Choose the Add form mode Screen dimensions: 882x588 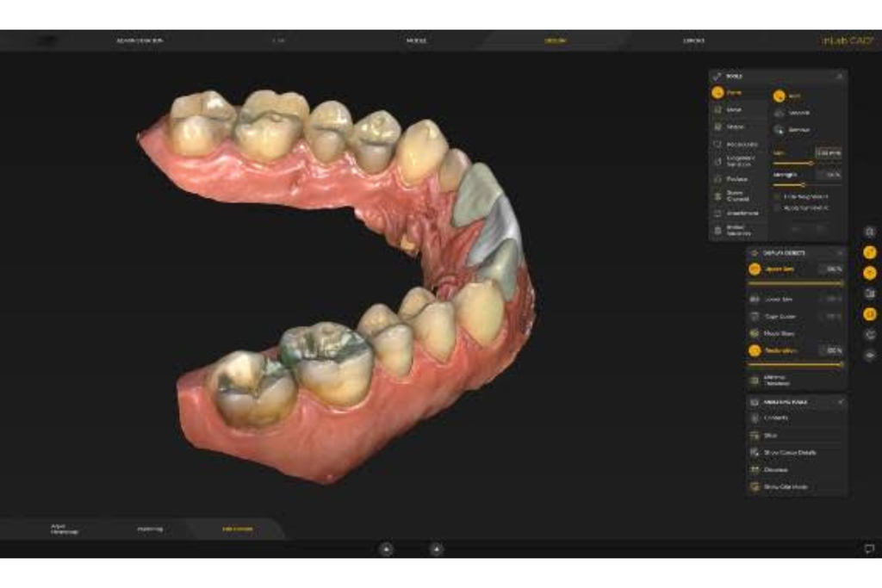pyautogui.click(x=787, y=96)
